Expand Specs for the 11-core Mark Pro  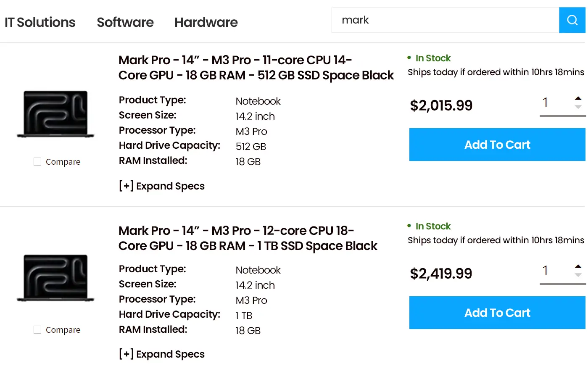click(x=162, y=186)
